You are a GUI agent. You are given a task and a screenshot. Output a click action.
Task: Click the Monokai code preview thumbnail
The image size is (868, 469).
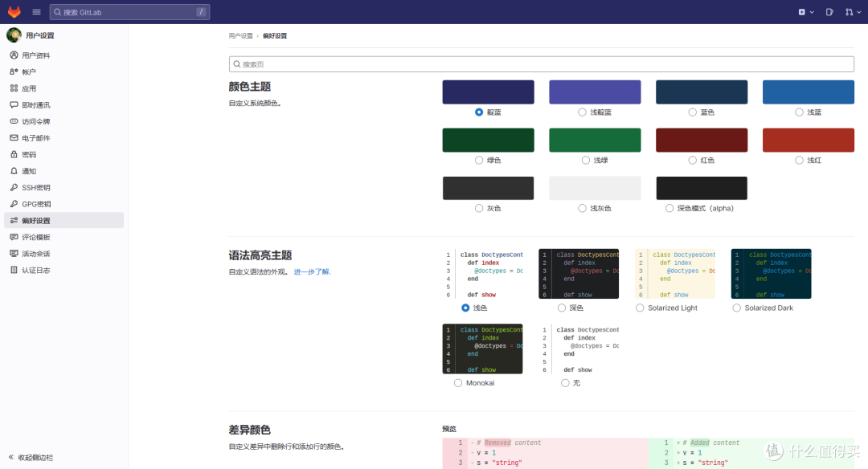483,349
